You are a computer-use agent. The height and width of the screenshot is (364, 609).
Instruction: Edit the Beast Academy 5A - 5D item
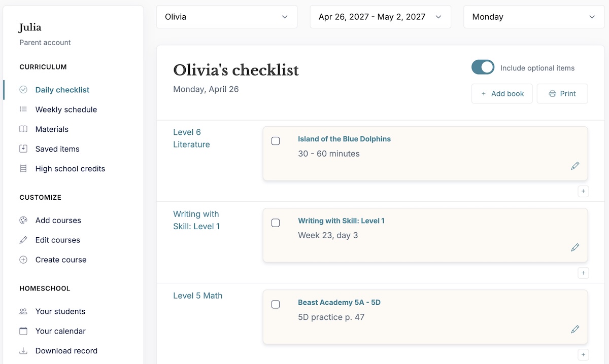point(575,330)
